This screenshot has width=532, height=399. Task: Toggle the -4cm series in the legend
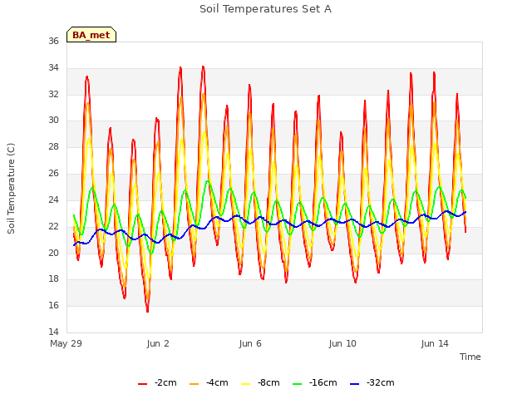click(x=209, y=382)
